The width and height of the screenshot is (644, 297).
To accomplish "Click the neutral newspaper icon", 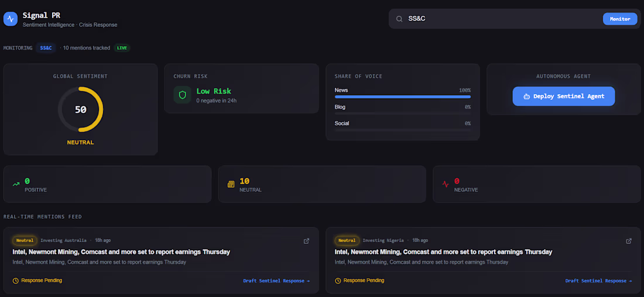I will click(231, 184).
